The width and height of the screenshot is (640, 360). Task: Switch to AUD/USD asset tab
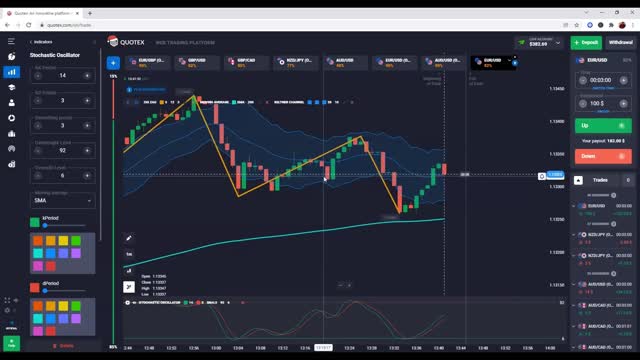345,62
